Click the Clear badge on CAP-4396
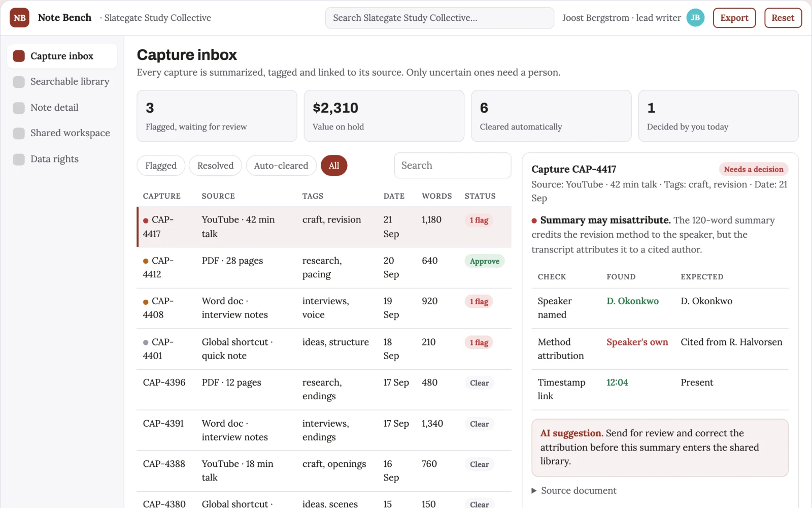The width and height of the screenshot is (812, 508). pyautogui.click(x=480, y=383)
